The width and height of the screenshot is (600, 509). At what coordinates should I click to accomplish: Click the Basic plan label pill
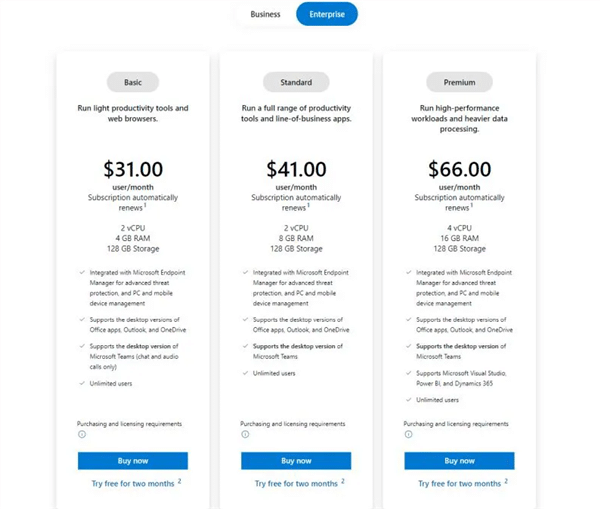[x=133, y=82]
